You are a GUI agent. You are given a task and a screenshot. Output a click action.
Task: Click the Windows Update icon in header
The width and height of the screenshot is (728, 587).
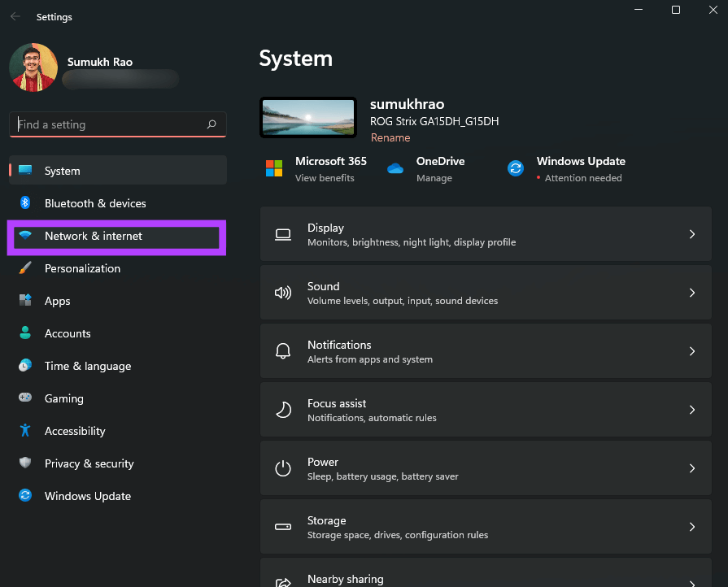516,168
